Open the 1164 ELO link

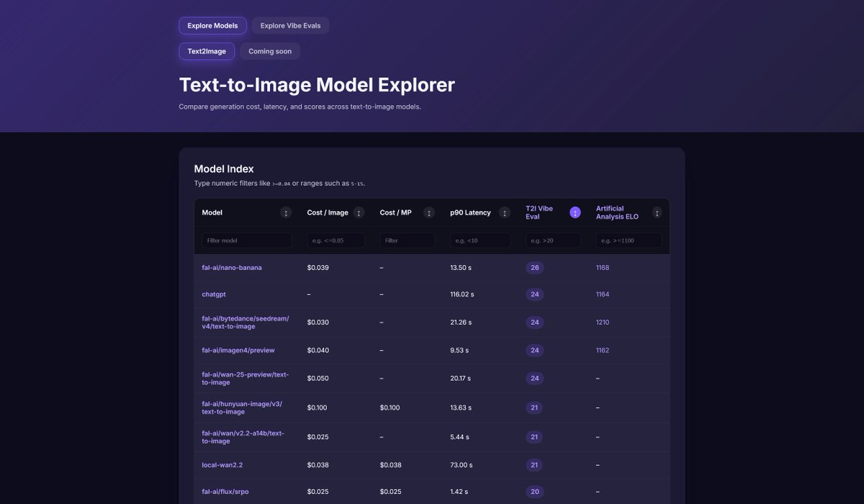603,294
